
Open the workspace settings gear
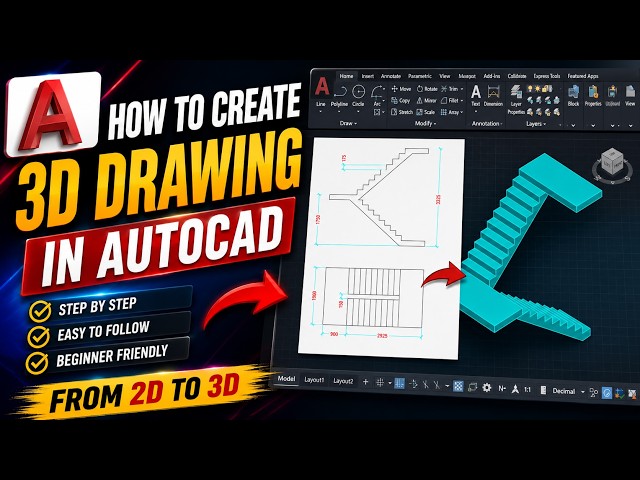(x=487, y=387)
